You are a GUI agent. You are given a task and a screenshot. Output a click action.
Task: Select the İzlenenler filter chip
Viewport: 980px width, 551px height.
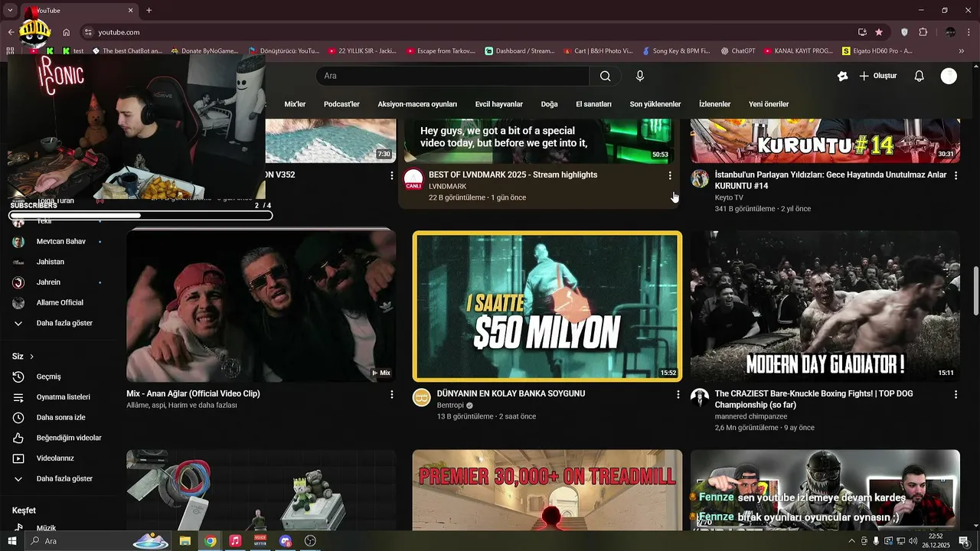click(x=714, y=104)
